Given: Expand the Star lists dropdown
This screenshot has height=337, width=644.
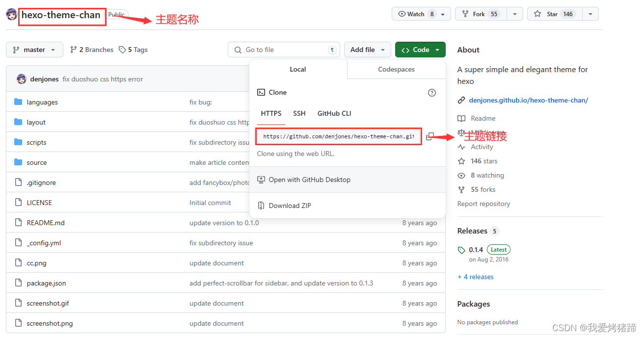Looking at the screenshot, I should coord(590,14).
